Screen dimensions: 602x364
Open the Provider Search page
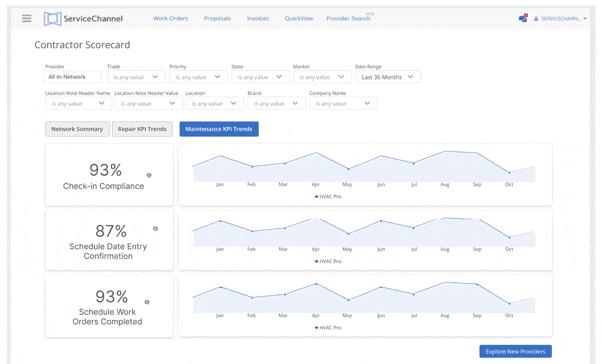[x=348, y=19]
